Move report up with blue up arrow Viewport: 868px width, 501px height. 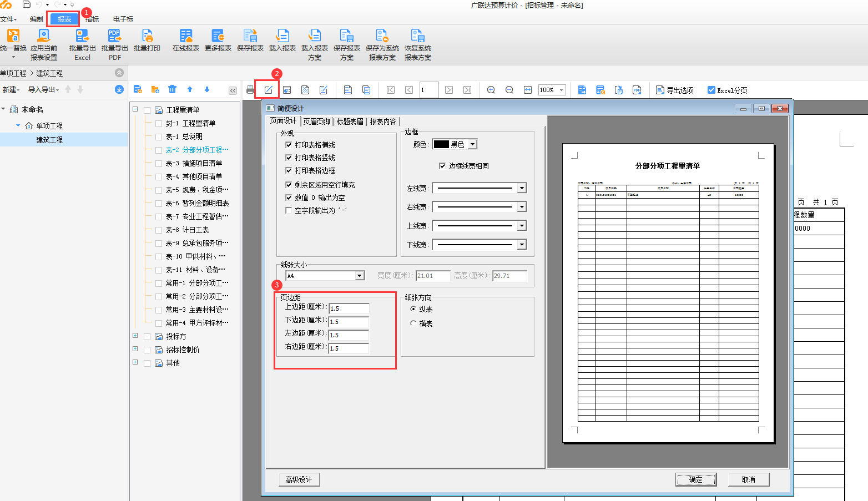[x=190, y=89]
